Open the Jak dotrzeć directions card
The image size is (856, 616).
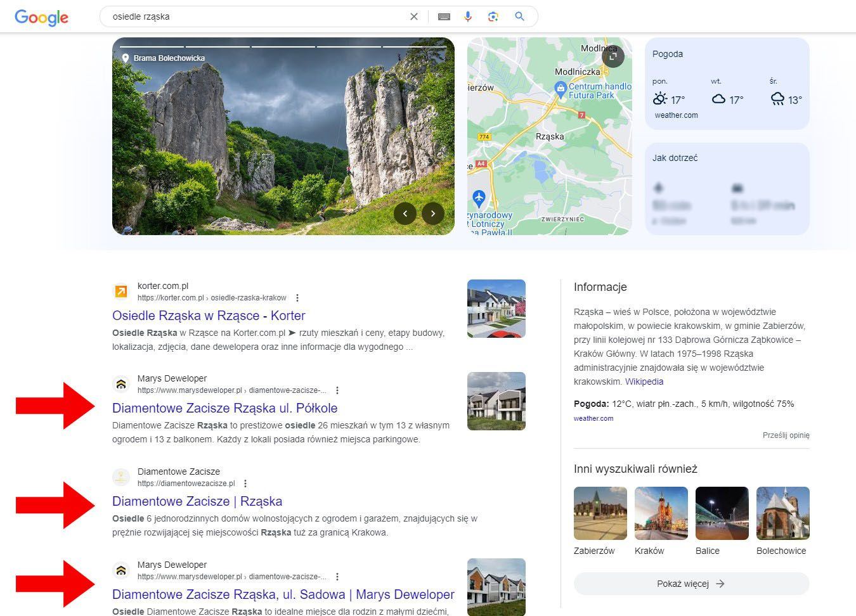click(727, 189)
